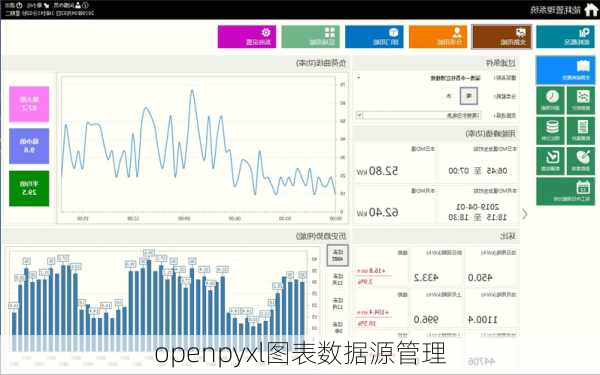
Task: Open the blue tile in the top row
Action: click(374, 37)
